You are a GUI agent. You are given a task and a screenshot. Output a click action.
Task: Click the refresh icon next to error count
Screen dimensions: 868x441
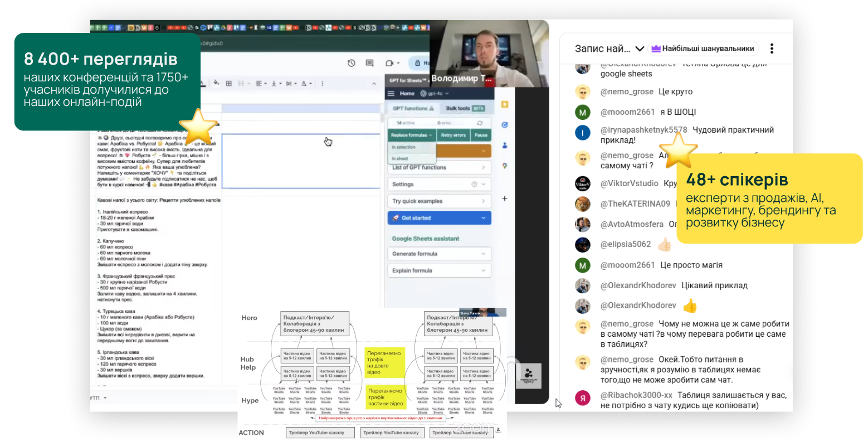(480, 123)
